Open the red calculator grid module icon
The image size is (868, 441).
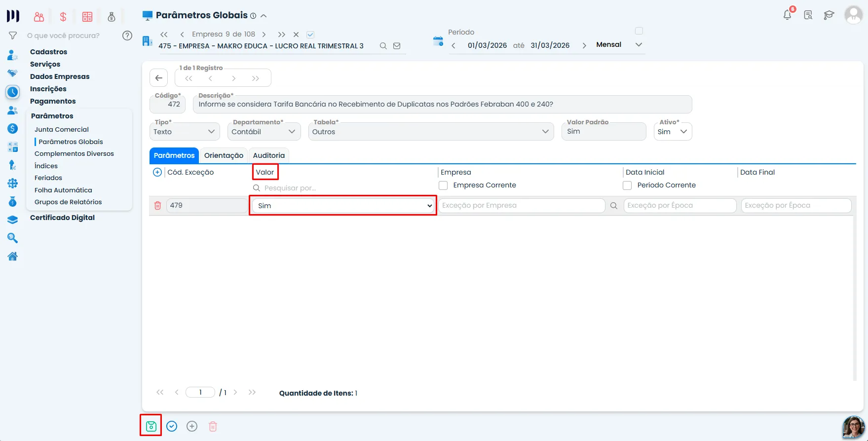pos(87,17)
